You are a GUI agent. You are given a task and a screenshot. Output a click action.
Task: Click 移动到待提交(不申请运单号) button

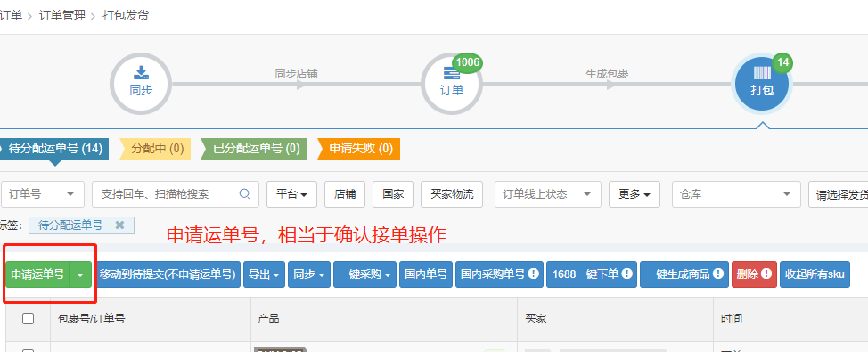tap(168, 274)
